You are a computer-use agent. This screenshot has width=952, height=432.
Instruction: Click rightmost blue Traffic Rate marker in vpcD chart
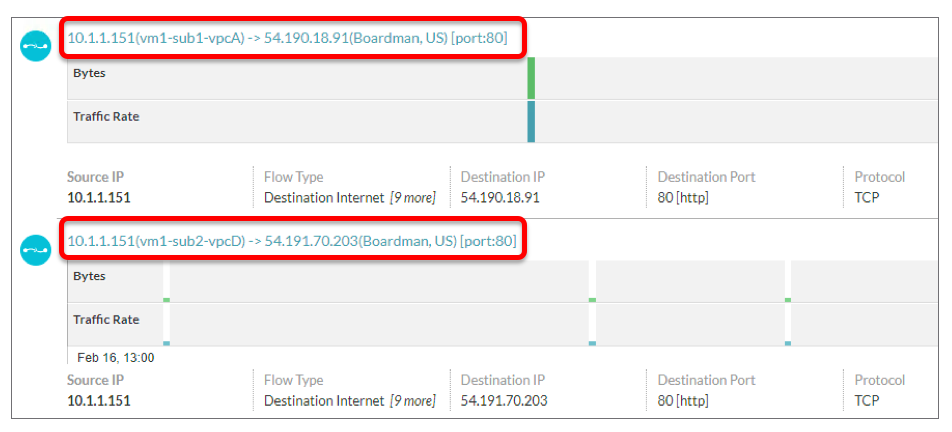(x=788, y=343)
